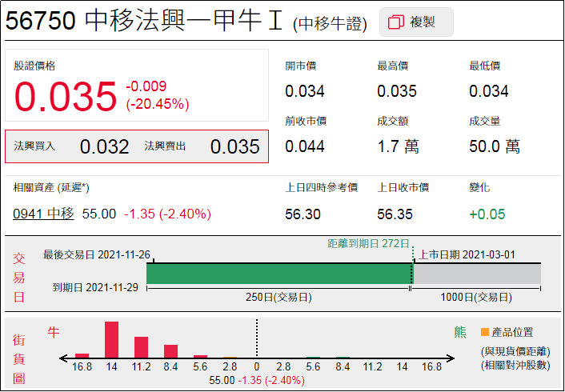Click the (與現貨價距離) legend note
Image resolution: width=565 pixels, height=392 pixels.
point(515,351)
